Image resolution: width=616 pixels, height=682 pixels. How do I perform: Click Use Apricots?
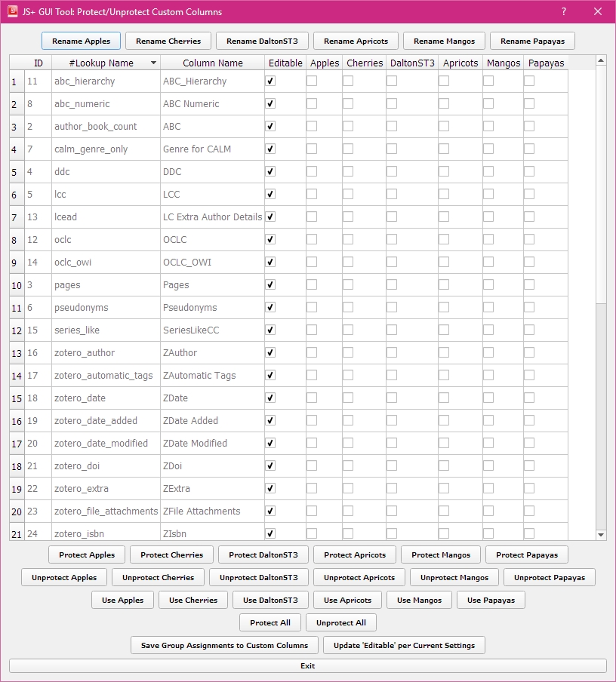tap(347, 600)
